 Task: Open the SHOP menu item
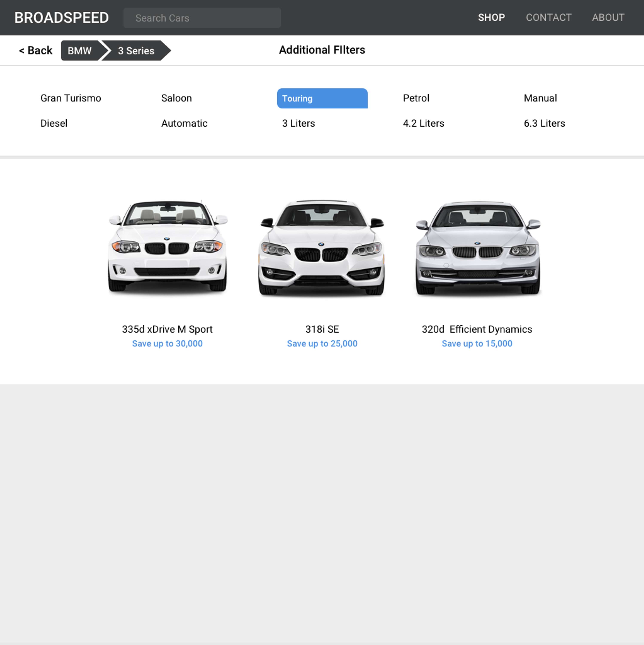(491, 17)
